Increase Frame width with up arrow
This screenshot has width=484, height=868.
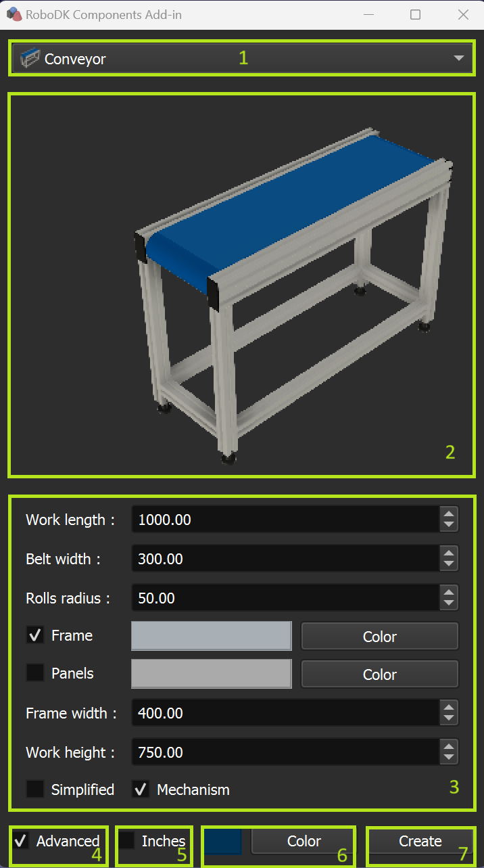pyautogui.click(x=449, y=707)
